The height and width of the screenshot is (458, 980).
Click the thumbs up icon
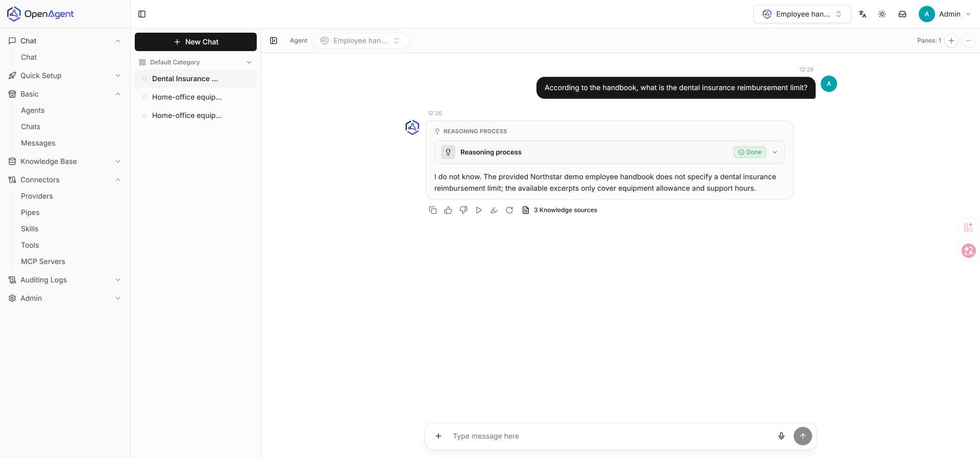pyautogui.click(x=448, y=210)
